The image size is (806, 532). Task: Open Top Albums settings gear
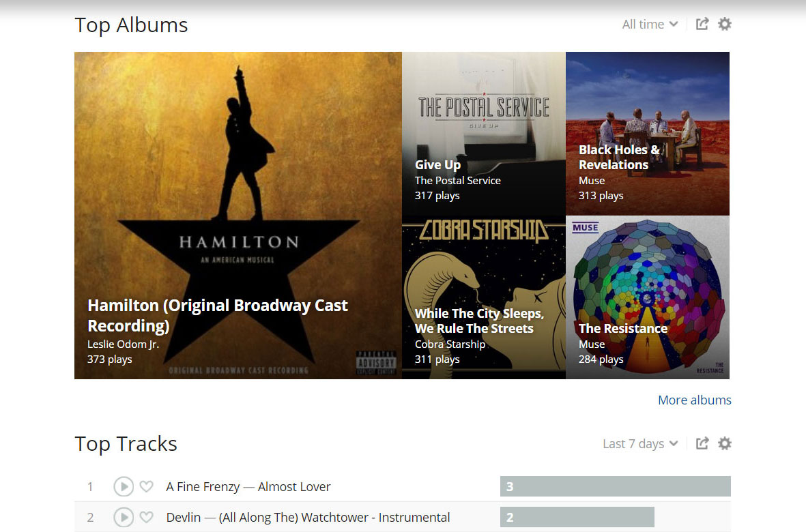(x=725, y=25)
